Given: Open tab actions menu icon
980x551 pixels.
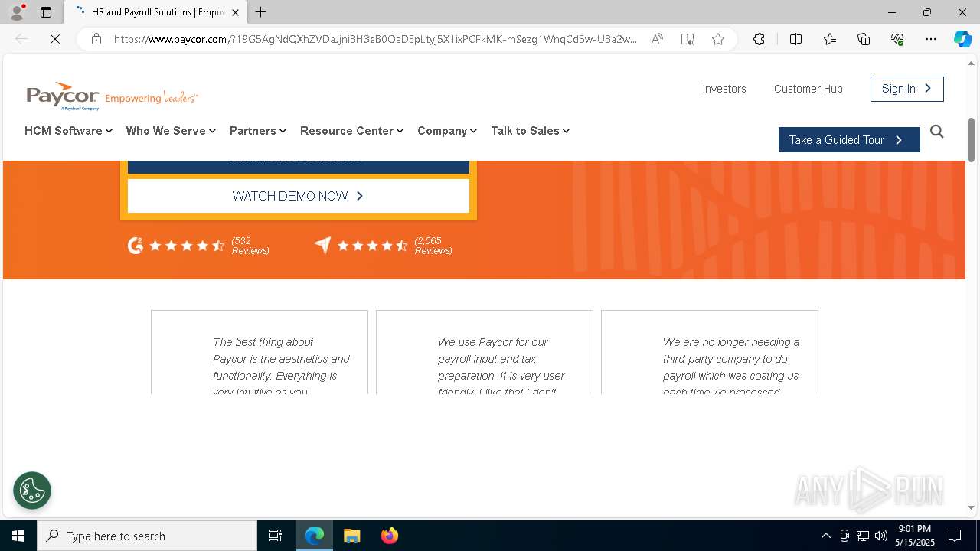Looking at the screenshot, I should [46, 12].
